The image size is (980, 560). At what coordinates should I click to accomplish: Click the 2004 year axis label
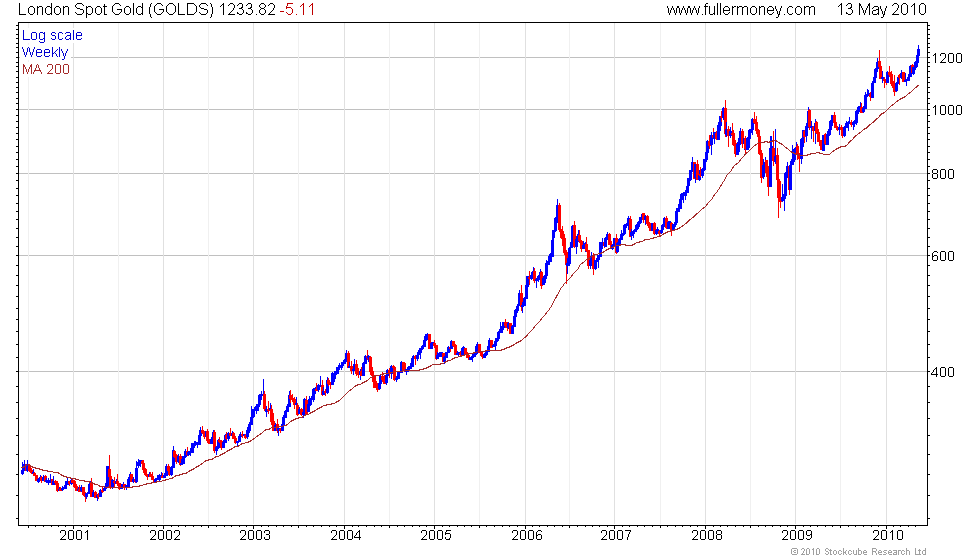pos(346,535)
